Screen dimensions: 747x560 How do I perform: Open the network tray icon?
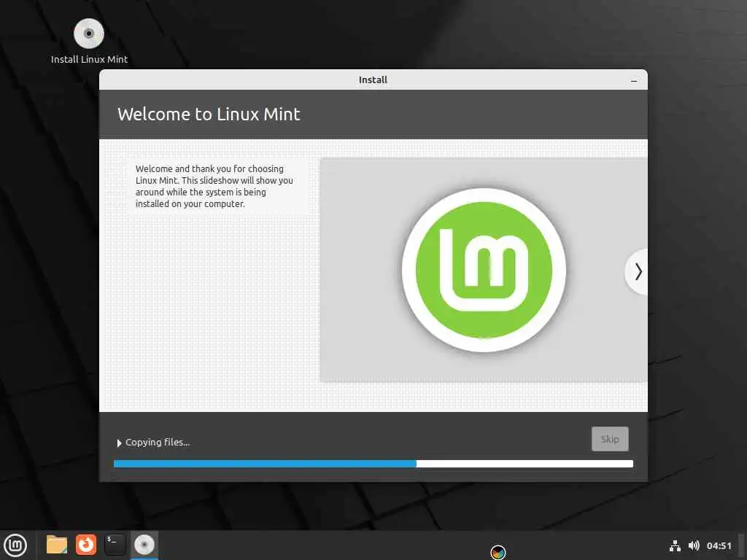pyautogui.click(x=675, y=545)
